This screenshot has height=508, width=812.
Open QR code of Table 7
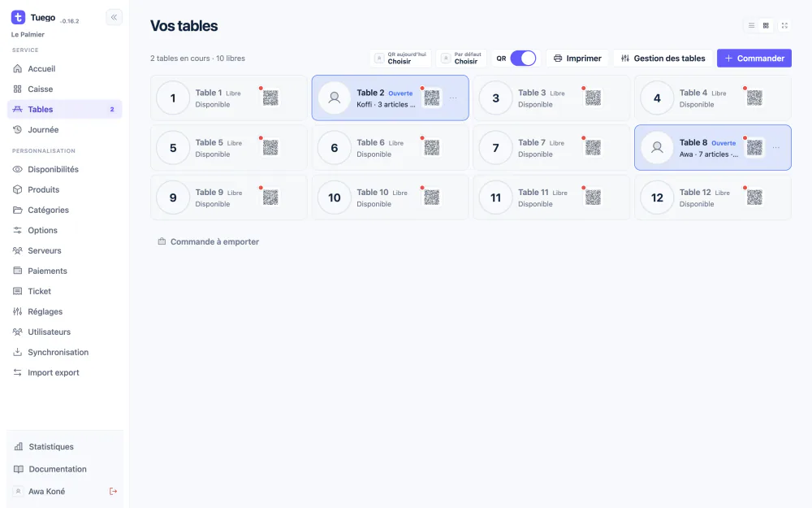[593, 148]
